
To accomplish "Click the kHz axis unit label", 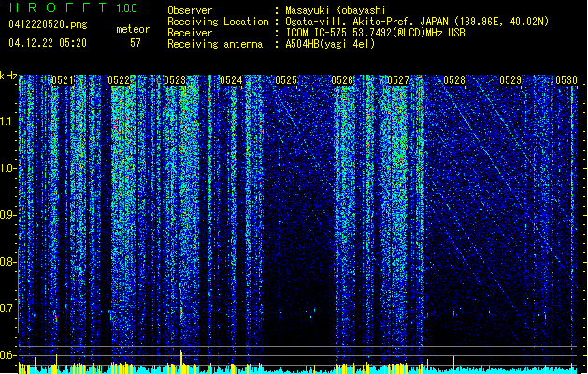I will [8, 76].
